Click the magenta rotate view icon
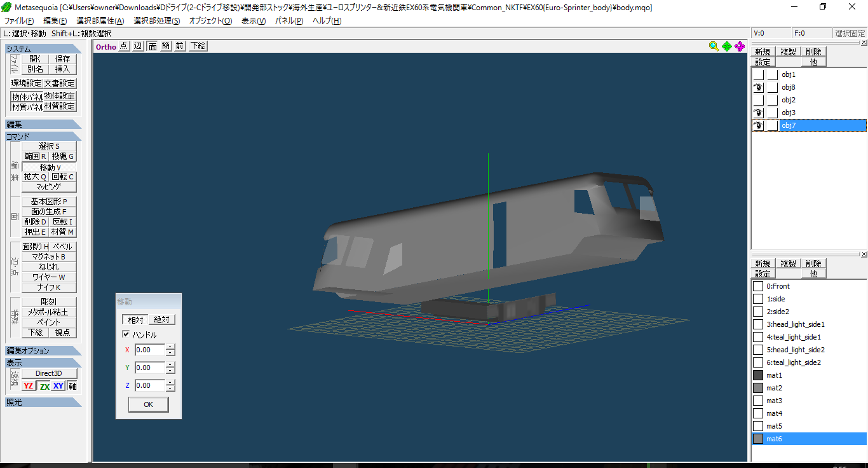 (740, 46)
